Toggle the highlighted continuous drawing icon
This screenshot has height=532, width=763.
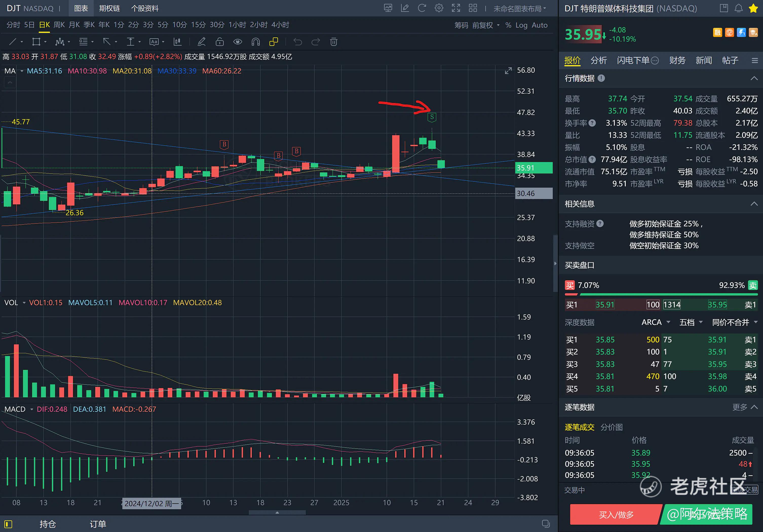(x=274, y=42)
